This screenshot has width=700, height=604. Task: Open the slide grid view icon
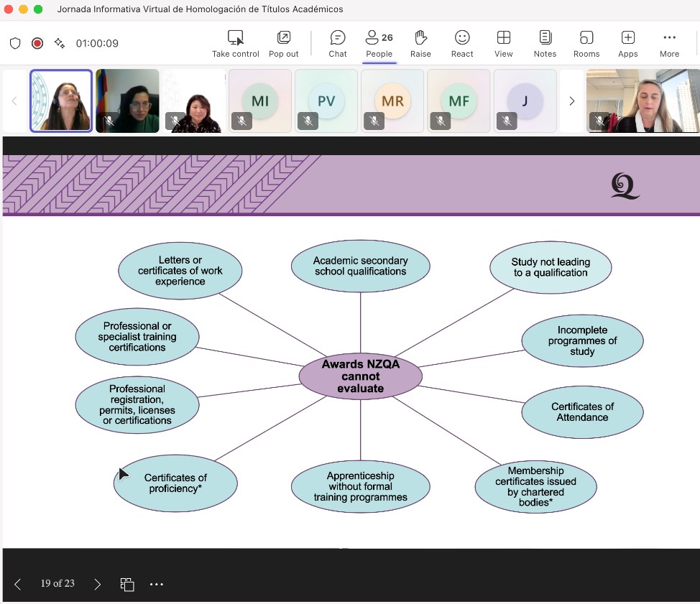(x=127, y=584)
